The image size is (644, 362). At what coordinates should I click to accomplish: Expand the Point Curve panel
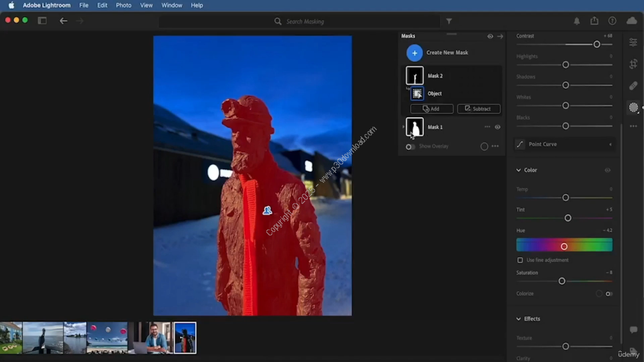click(611, 144)
